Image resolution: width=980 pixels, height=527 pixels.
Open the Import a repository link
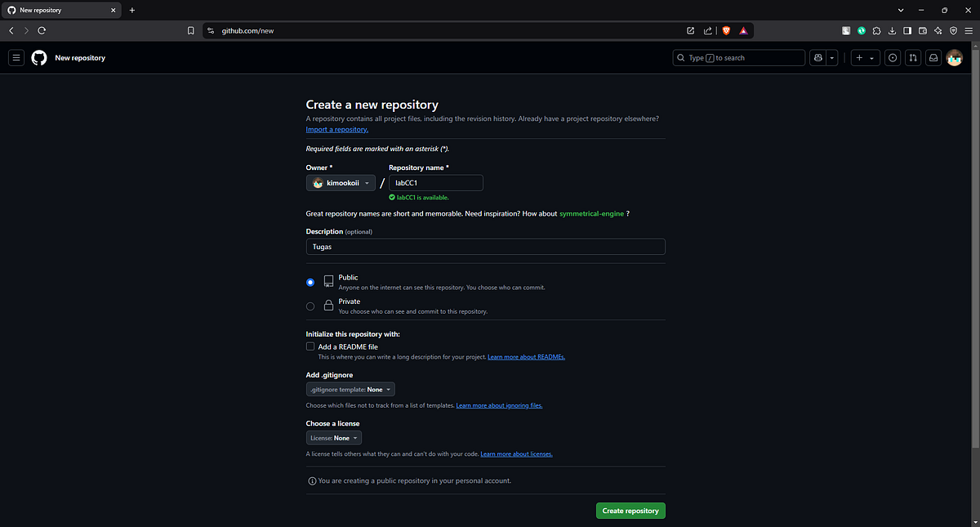336,128
